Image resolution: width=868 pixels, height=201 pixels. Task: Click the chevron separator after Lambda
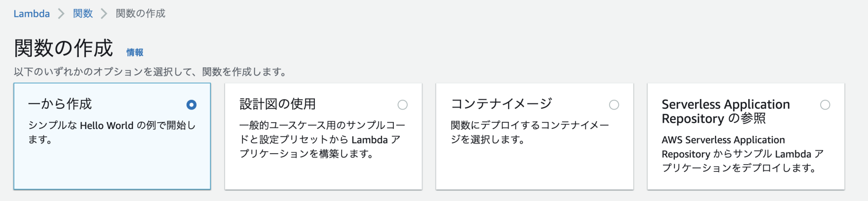[x=61, y=14]
